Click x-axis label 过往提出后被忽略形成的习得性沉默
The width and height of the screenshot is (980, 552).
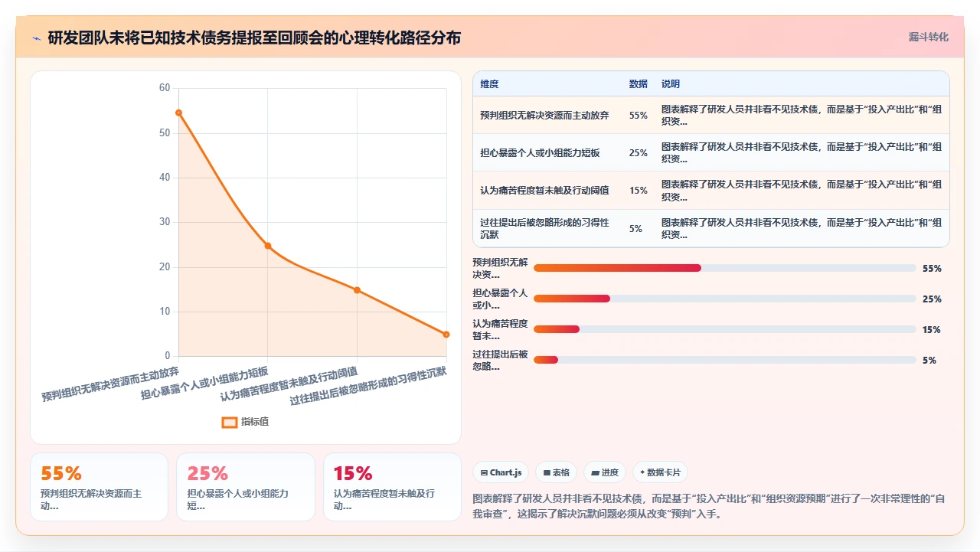[x=368, y=385]
